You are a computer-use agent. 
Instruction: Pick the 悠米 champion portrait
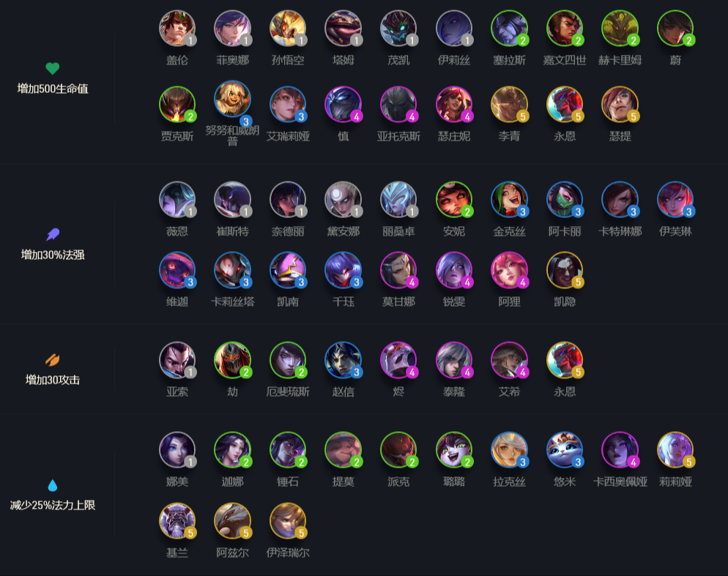pos(565,450)
